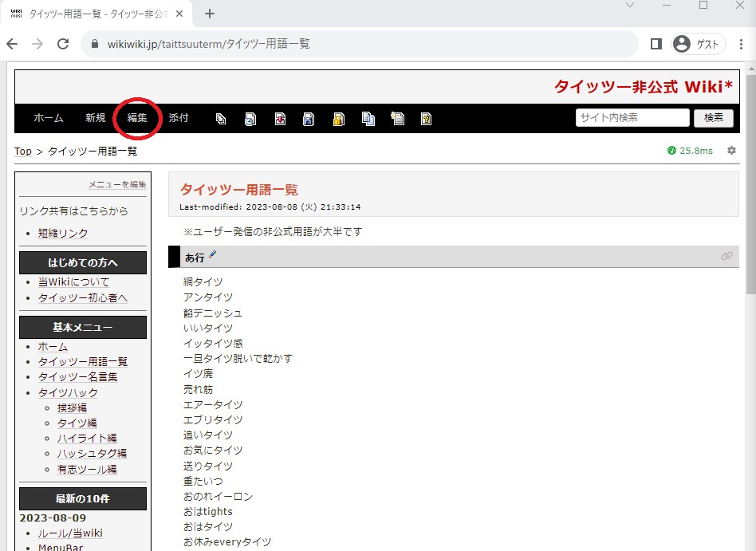Open backup history via the clock page icon
756x551 pixels.
[250, 119]
